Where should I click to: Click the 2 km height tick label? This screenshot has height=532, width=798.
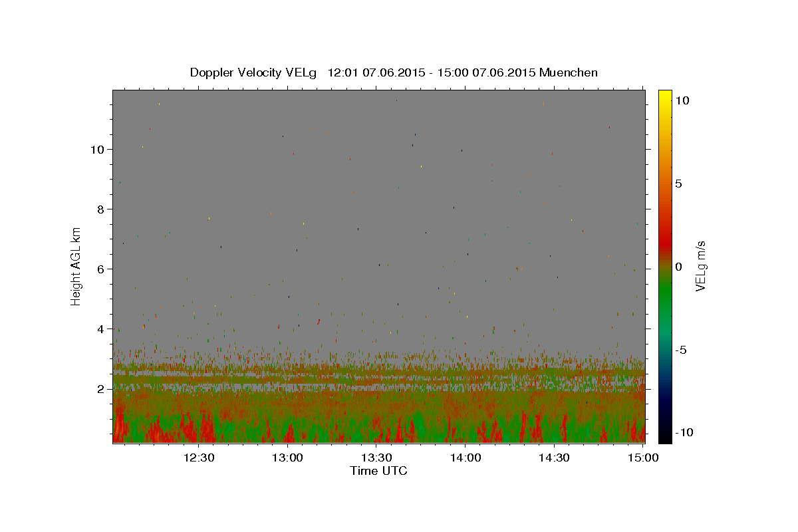[x=101, y=388]
